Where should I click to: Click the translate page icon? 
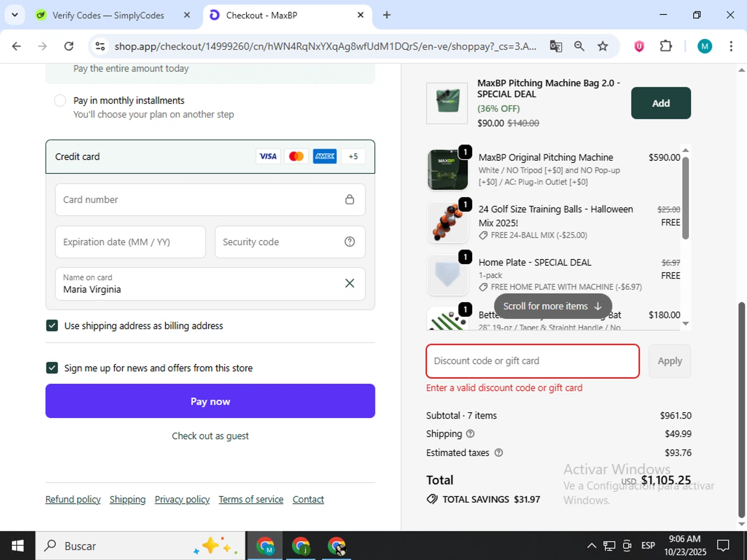556,46
